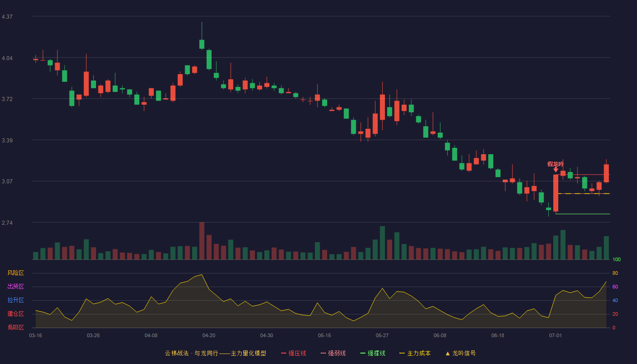Click the 05-15 date label
This screenshot has width=637, height=364.
(324, 335)
